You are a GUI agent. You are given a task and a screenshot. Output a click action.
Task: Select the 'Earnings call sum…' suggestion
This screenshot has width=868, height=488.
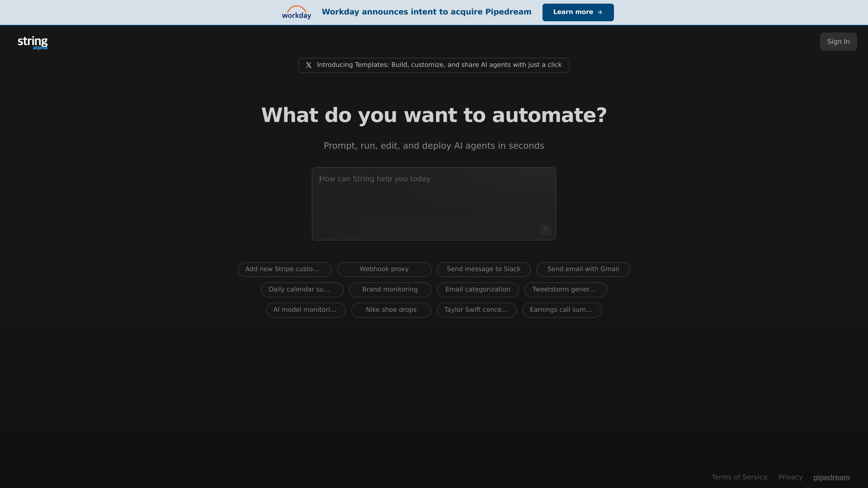pyautogui.click(x=562, y=310)
